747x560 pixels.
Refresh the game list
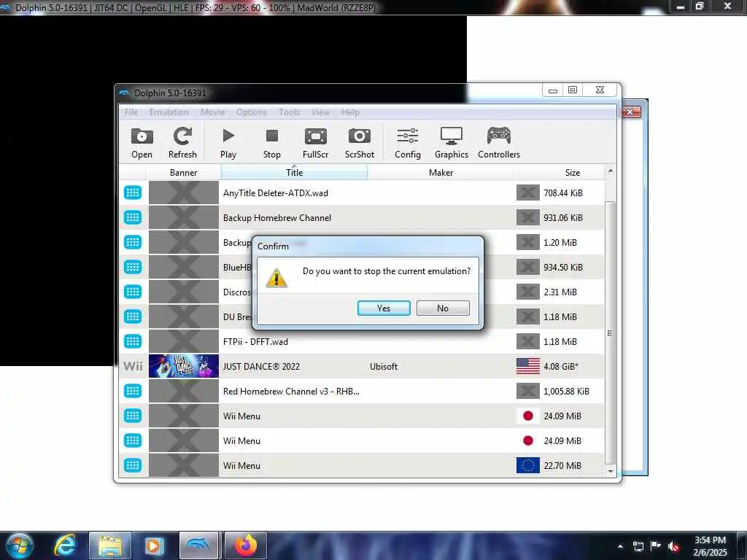pyautogui.click(x=182, y=143)
